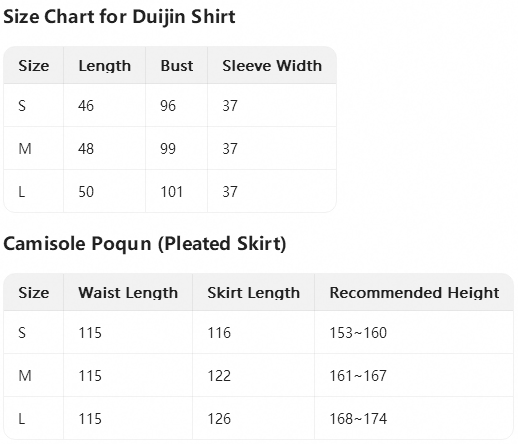Click the 'Recommended Height' column header

click(x=414, y=293)
